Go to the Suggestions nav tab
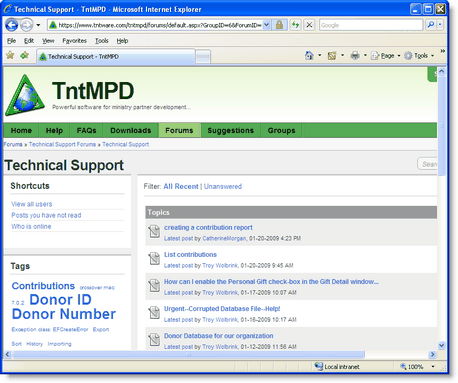This screenshot has height=383, width=458. (x=231, y=130)
